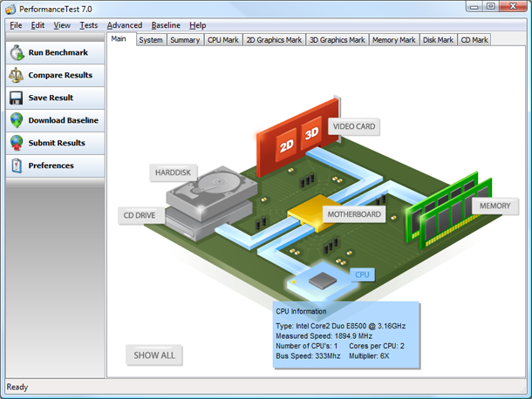Switch to the CPU Mark tab

[222, 40]
